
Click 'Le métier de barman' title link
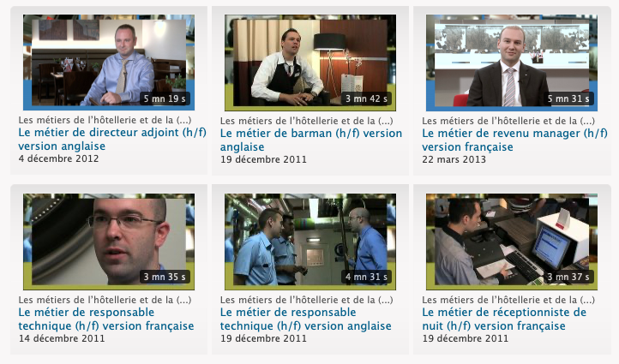[x=311, y=140]
